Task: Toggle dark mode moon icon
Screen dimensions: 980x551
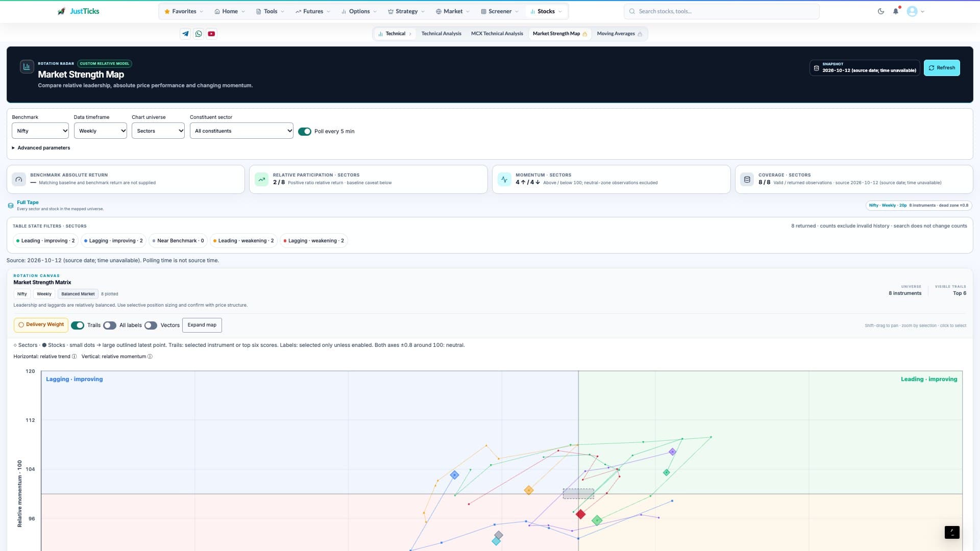Action: [x=881, y=11]
